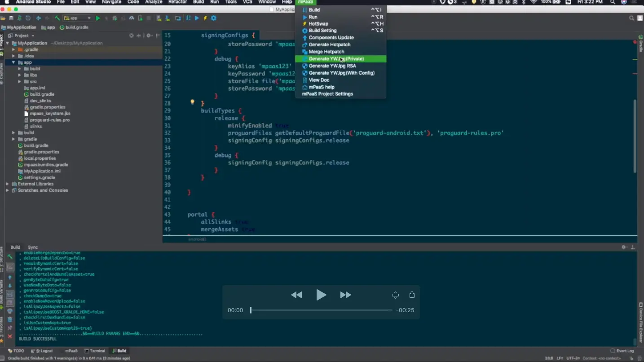Switch to the Sync tab in Build window
This screenshot has height=362, width=644.
click(x=32, y=247)
